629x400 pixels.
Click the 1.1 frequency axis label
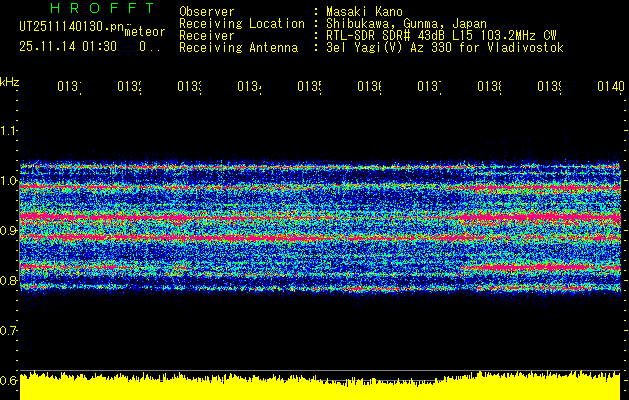click(x=8, y=130)
